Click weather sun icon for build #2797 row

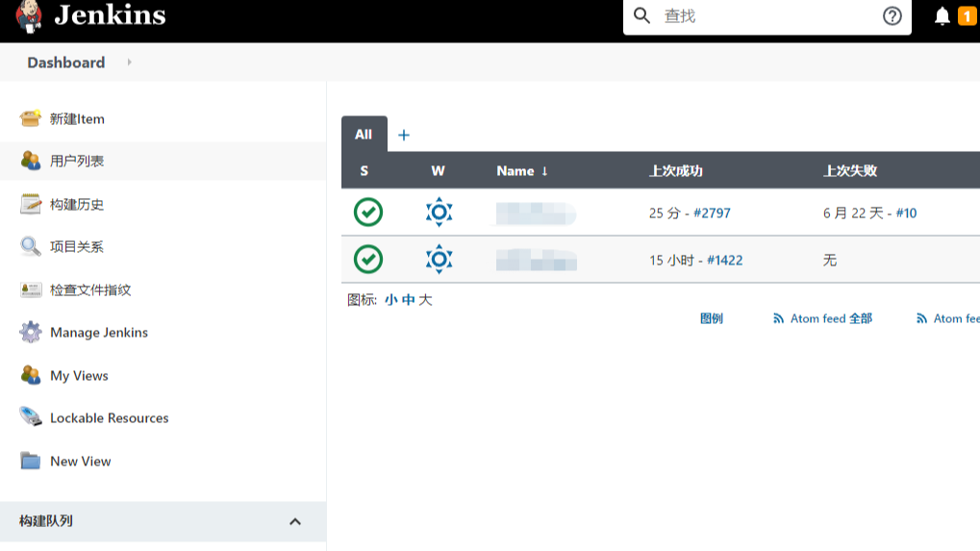point(439,213)
